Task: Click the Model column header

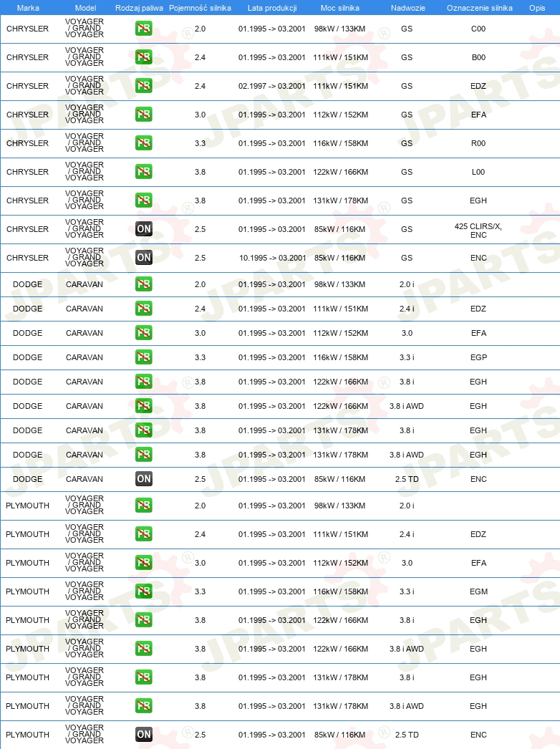Action: point(85,8)
